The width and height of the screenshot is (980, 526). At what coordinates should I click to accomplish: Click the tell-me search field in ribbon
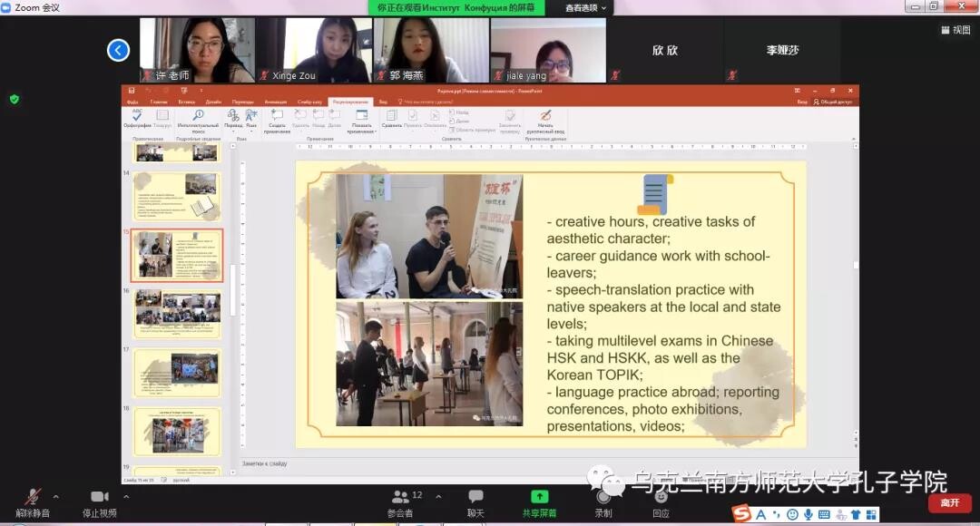tap(426, 102)
